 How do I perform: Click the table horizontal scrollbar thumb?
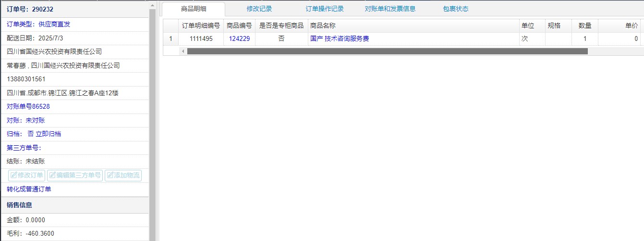[x=387, y=51]
